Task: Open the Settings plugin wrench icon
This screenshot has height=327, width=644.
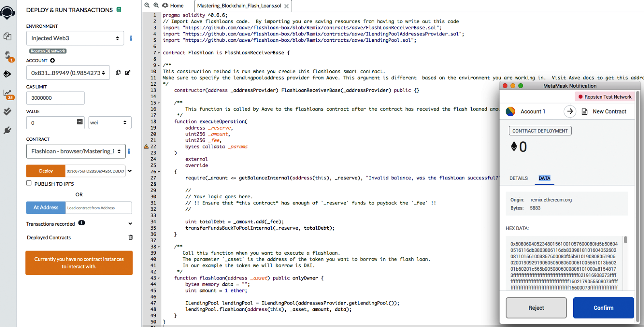Action: tap(7, 130)
